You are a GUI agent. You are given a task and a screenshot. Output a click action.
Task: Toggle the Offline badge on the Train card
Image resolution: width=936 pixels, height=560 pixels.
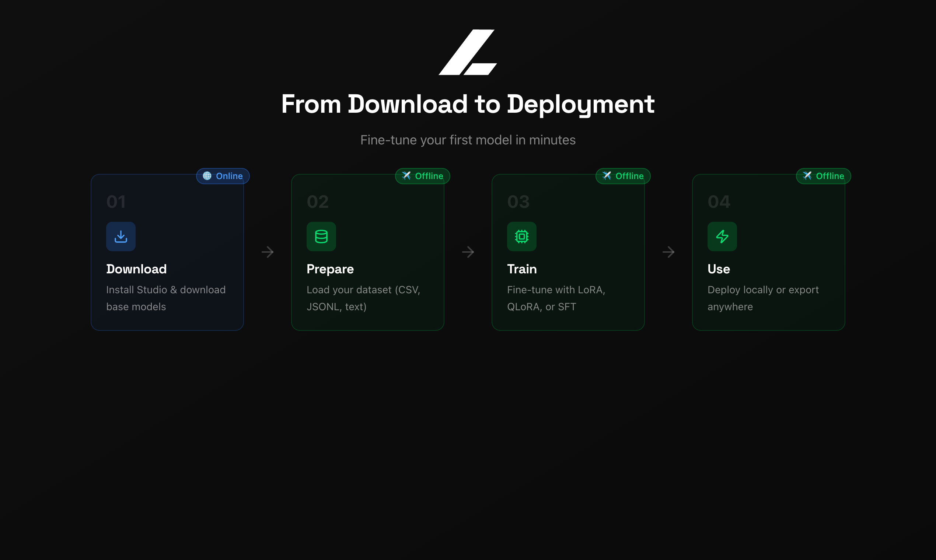(x=623, y=176)
